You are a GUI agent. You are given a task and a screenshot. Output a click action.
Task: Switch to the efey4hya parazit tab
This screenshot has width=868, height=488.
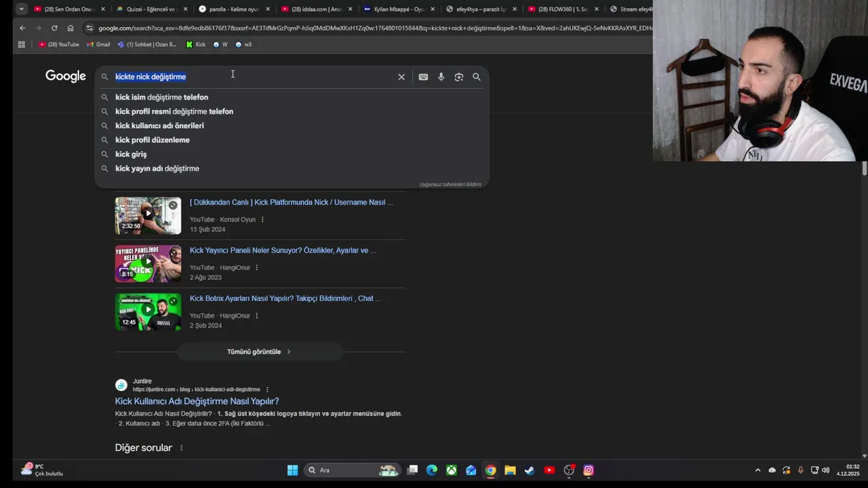pos(481,9)
